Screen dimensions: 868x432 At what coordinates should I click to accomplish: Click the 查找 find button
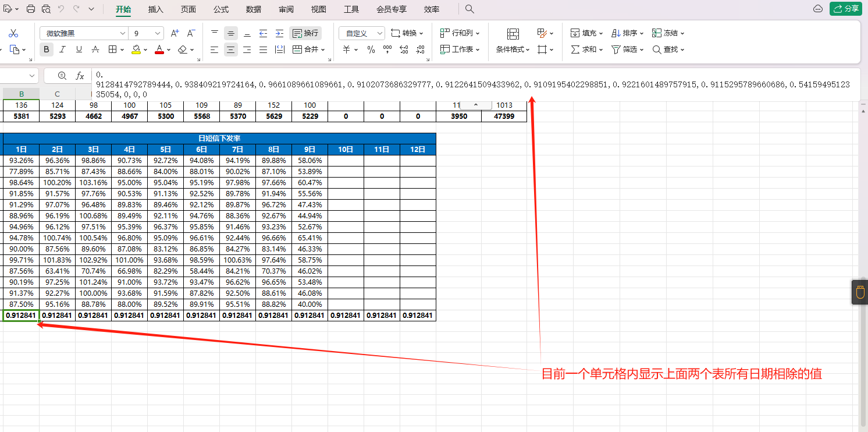[x=668, y=49]
